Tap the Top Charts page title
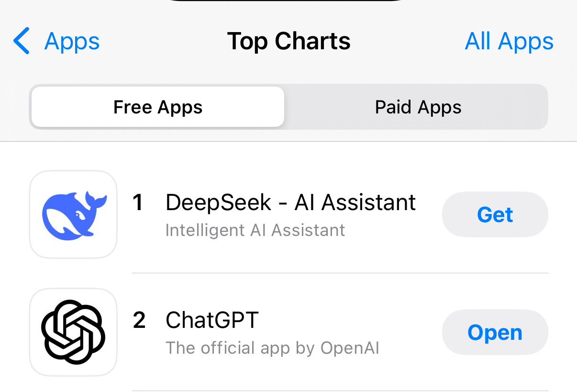Screen dimensions: 577x392 (288, 42)
